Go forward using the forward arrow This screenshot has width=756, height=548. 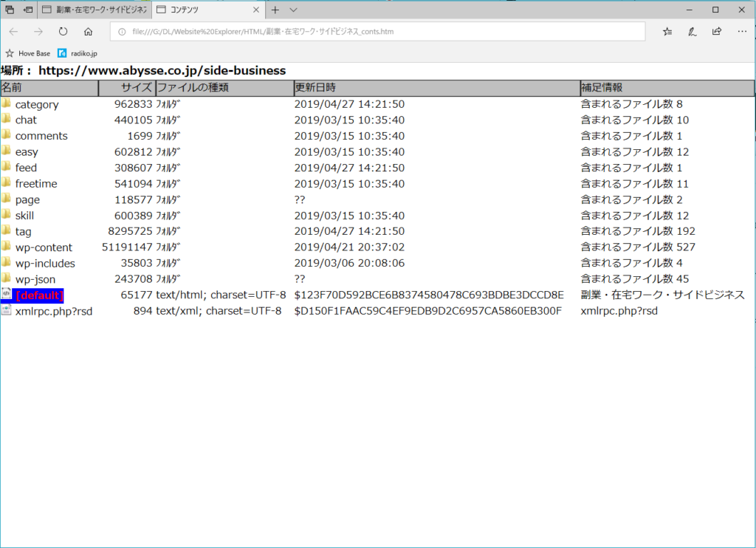pos(36,31)
